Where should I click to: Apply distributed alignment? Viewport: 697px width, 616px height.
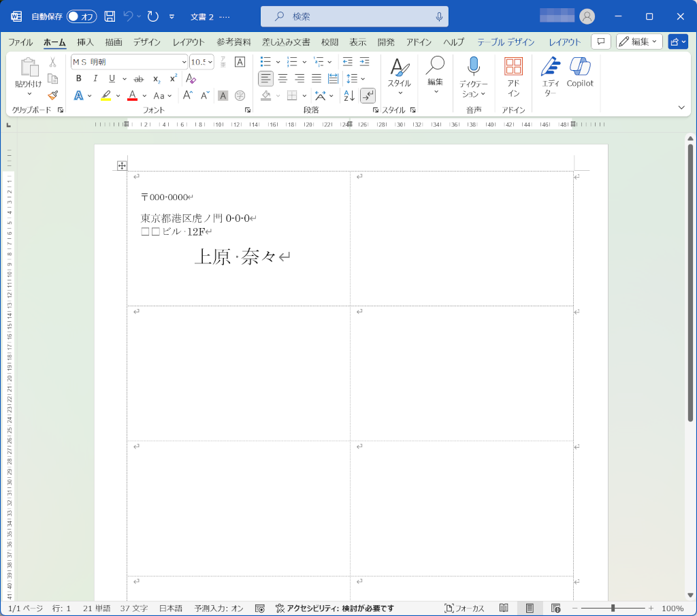click(x=333, y=79)
